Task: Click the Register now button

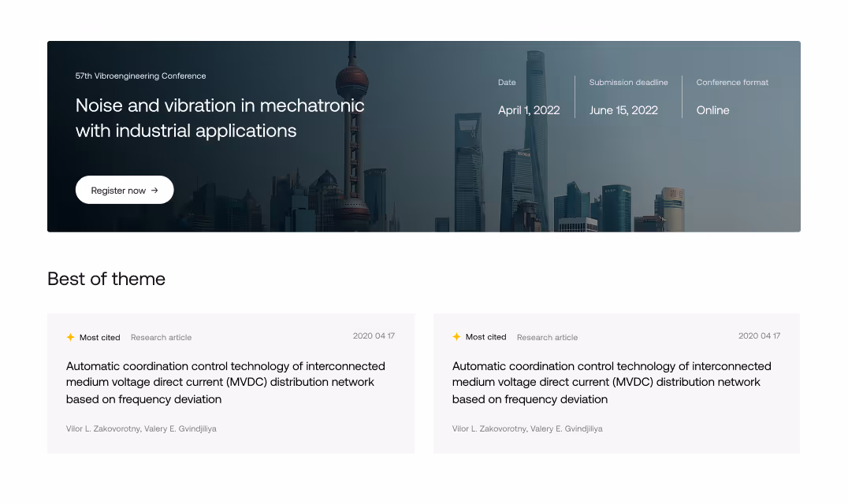Action: tap(125, 190)
